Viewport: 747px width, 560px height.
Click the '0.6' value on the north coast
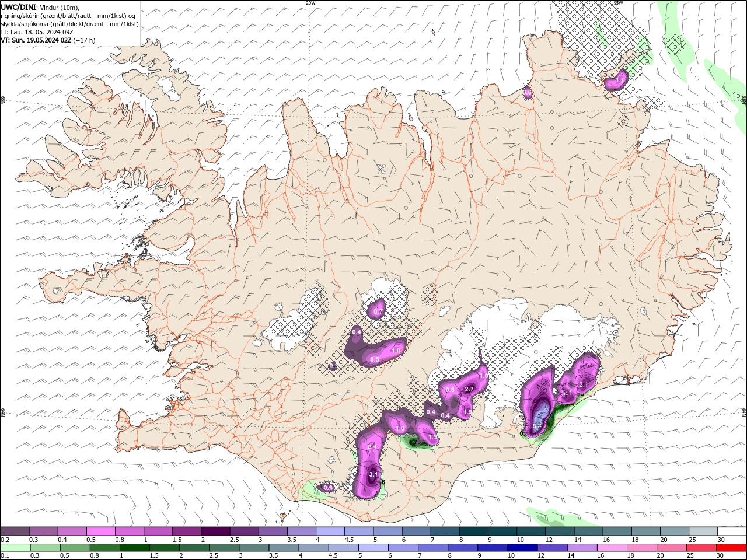click(x=527, y=93)
